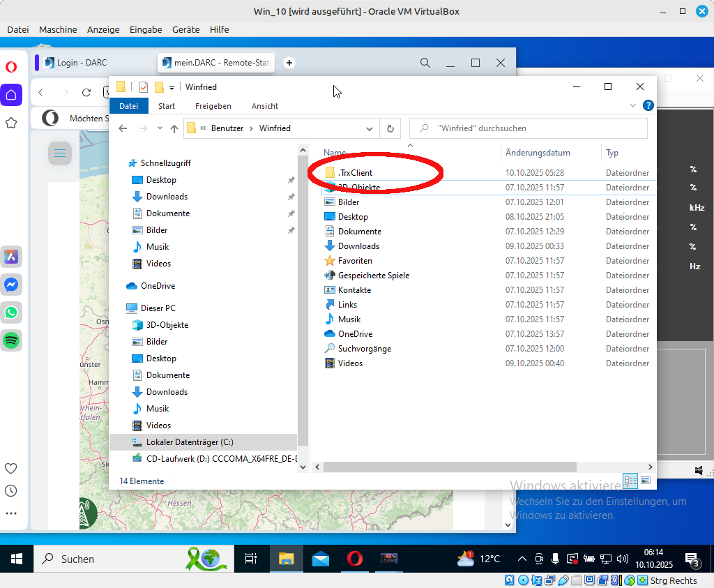Click the Messenger icon in Opera sidebar
This screenshot has height=588, width=714.
(11, 285)
